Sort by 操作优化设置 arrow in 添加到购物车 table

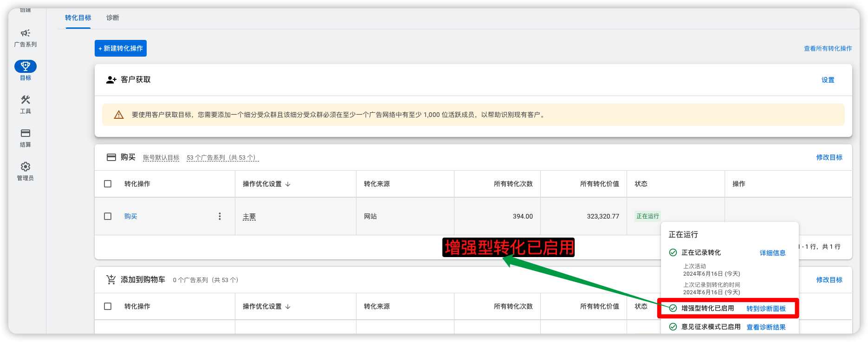pos(288,307)
